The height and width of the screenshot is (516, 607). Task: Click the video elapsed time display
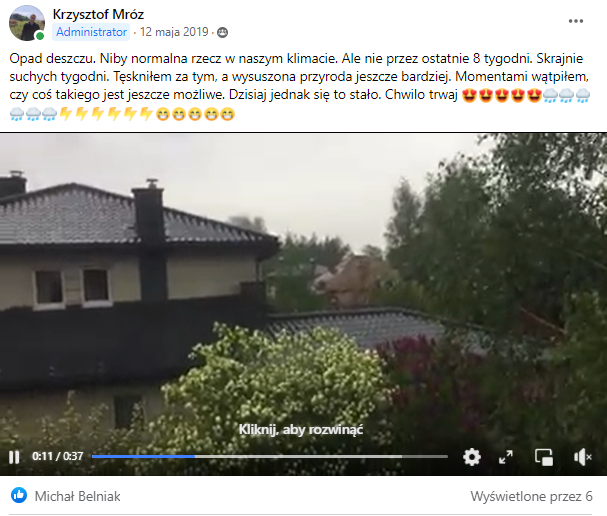pyautogui.click(x=57, y=456)
